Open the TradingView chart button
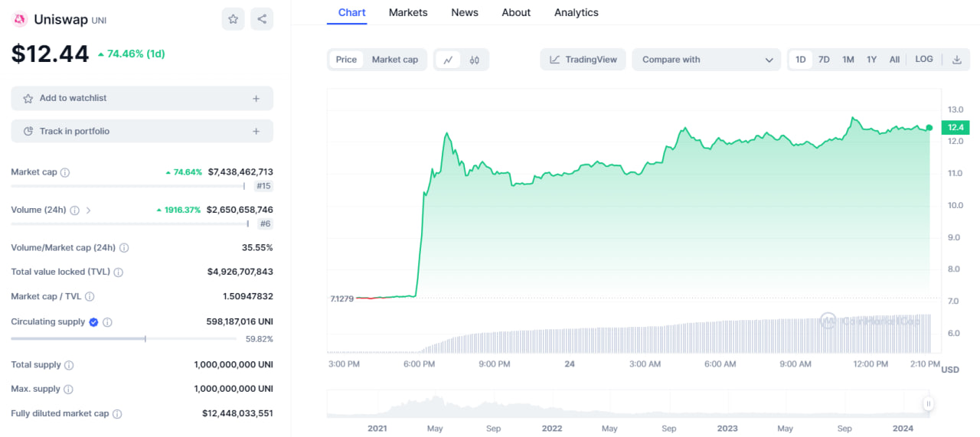 pyautogui.click(x=583, y=60)
